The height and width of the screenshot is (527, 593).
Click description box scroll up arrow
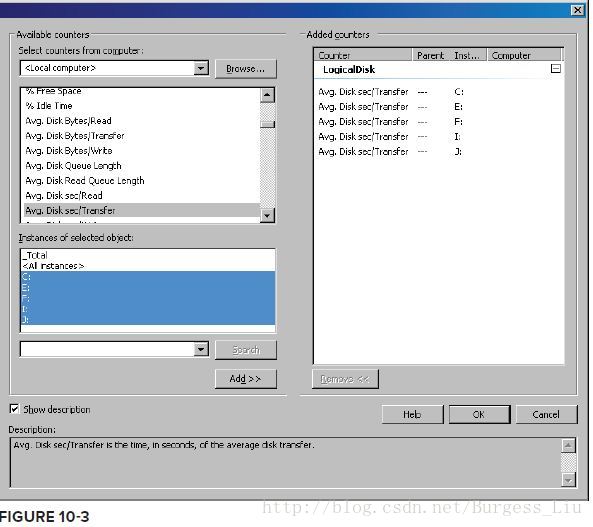coord(568,446)
